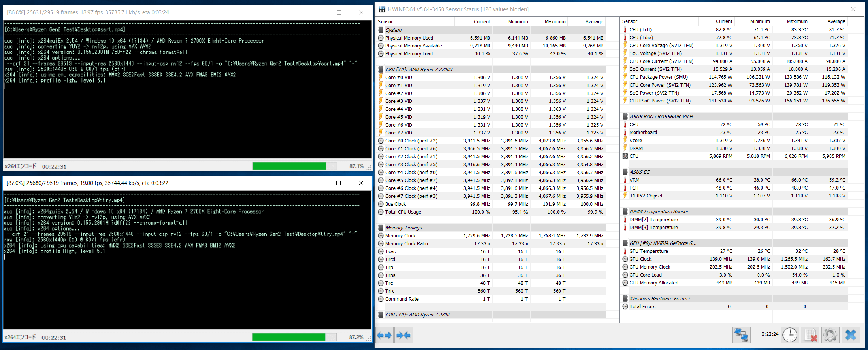Open HWiNFO sensor settings gear
This screenshot has height=350, width=868.
[830, 335]
